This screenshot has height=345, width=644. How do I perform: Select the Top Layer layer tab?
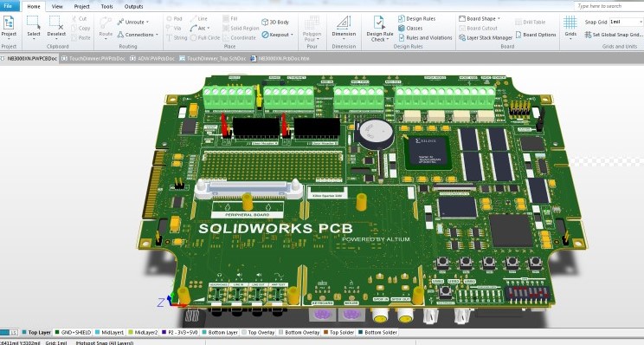pos(36,332)
